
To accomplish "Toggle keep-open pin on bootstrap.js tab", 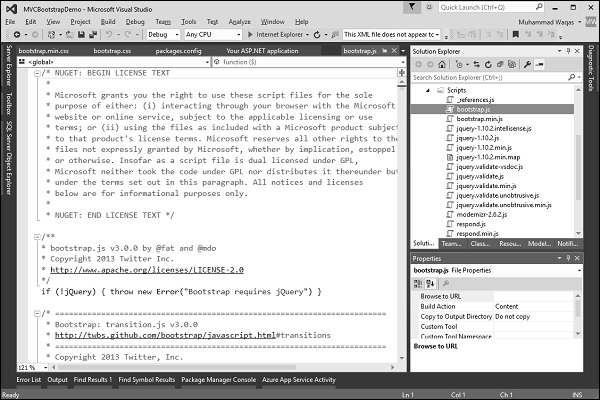I will tap(384, 51).
